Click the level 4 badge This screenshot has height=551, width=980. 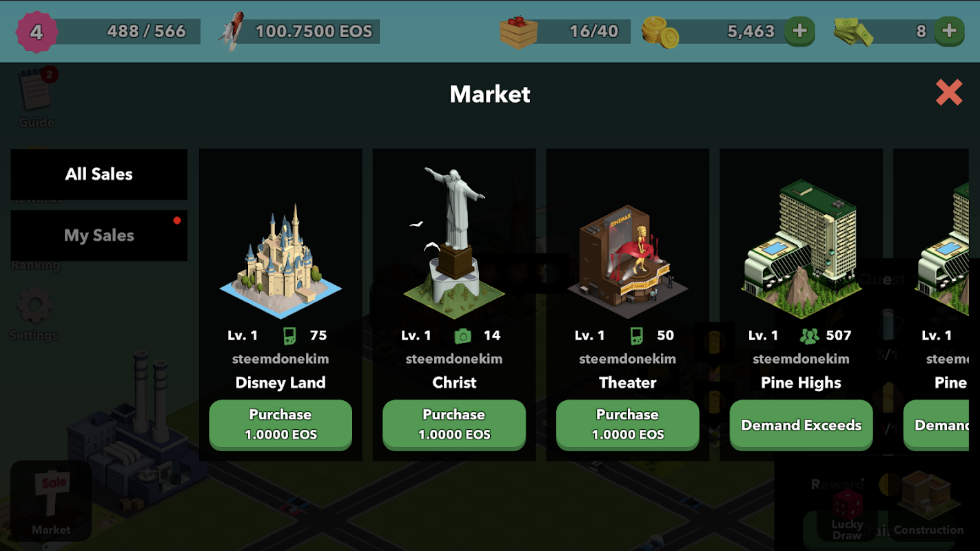36,32
